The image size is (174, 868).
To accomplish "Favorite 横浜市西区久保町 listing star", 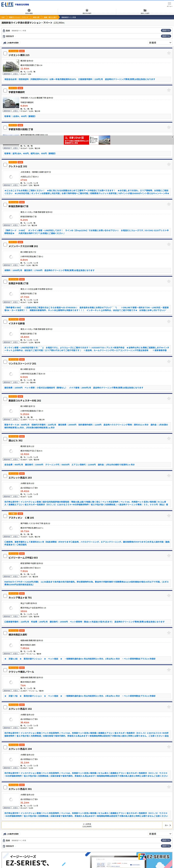I will [x=169, y=632].
